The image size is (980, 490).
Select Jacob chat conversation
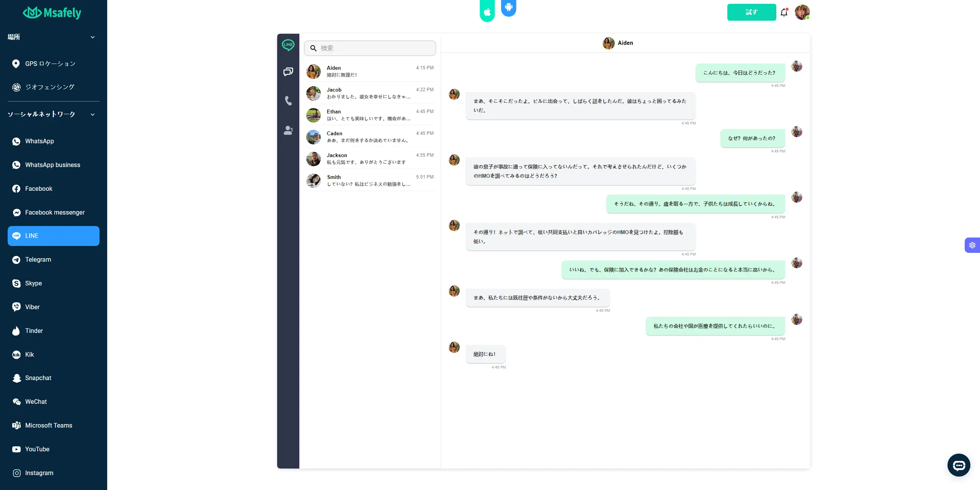click(x=369, y=93)
